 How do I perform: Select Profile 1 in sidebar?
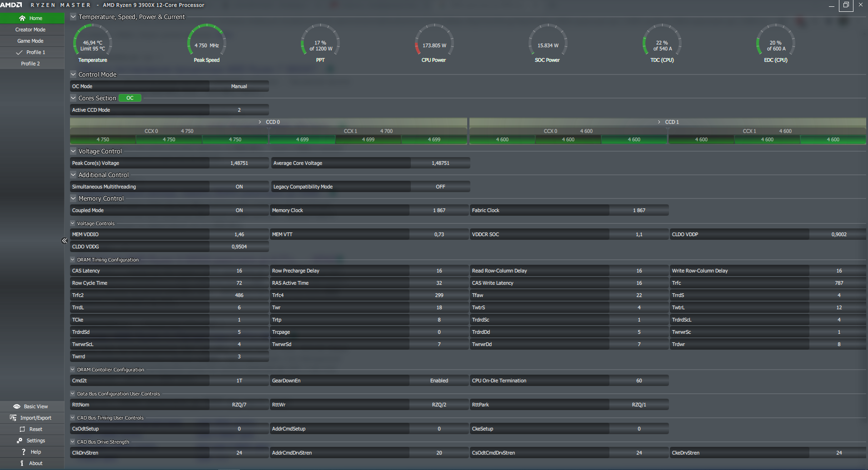32,52
